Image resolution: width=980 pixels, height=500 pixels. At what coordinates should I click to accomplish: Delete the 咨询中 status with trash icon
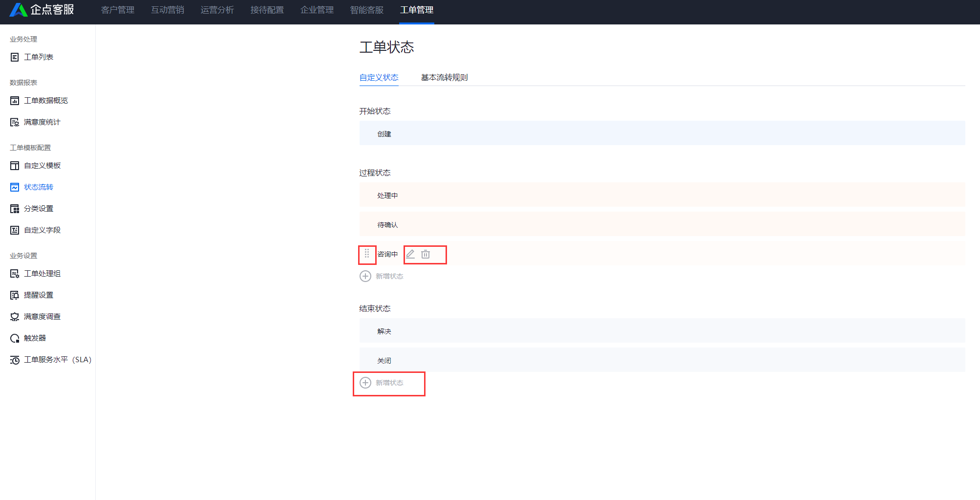pyautogui.click(x=426, y=254)
